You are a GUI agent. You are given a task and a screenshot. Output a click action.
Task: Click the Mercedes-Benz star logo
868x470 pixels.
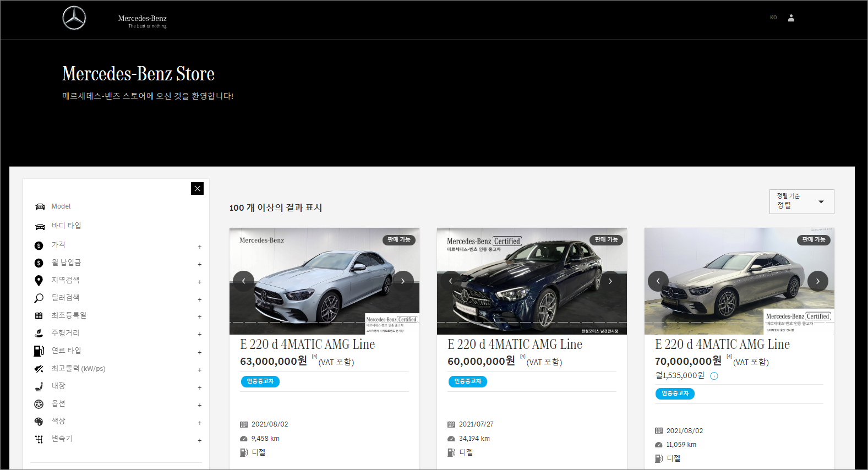point(74,18)
